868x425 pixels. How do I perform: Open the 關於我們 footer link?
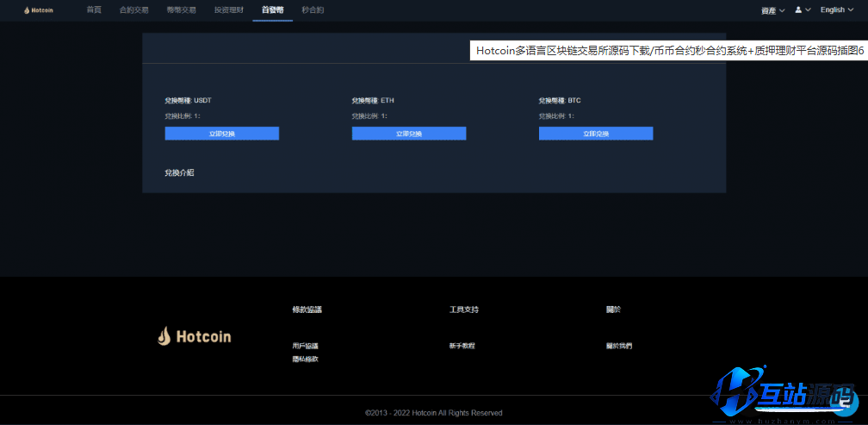(x=619, y=346)
